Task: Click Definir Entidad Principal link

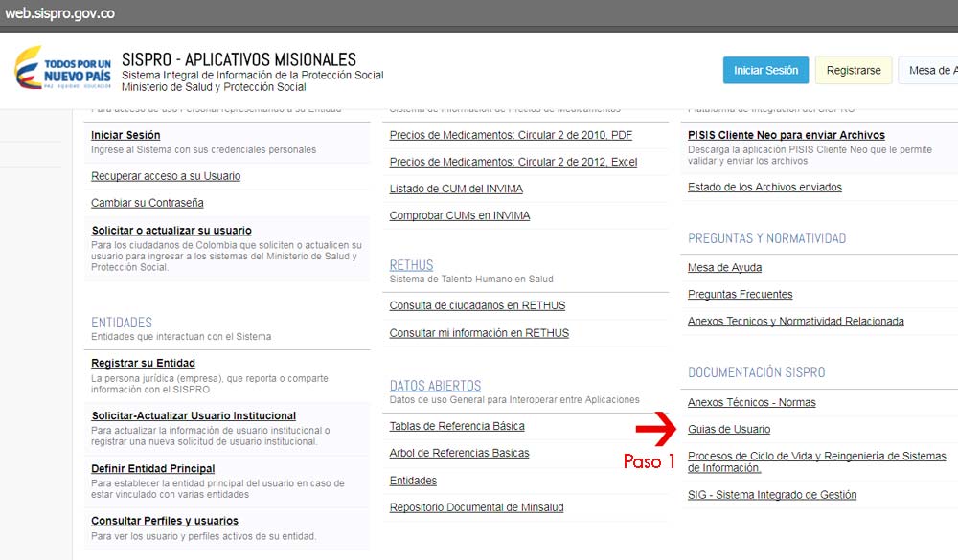Action: click(152, 469)
